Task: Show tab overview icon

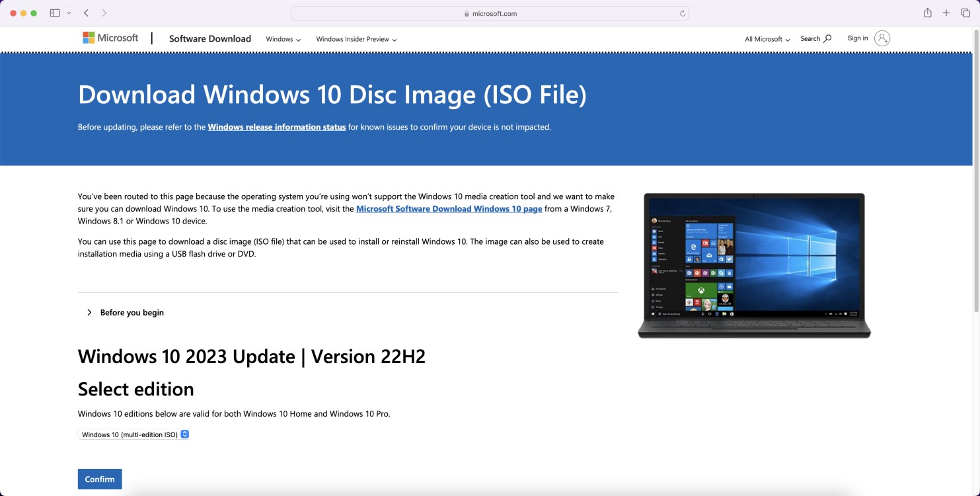Action: point(965,13)
